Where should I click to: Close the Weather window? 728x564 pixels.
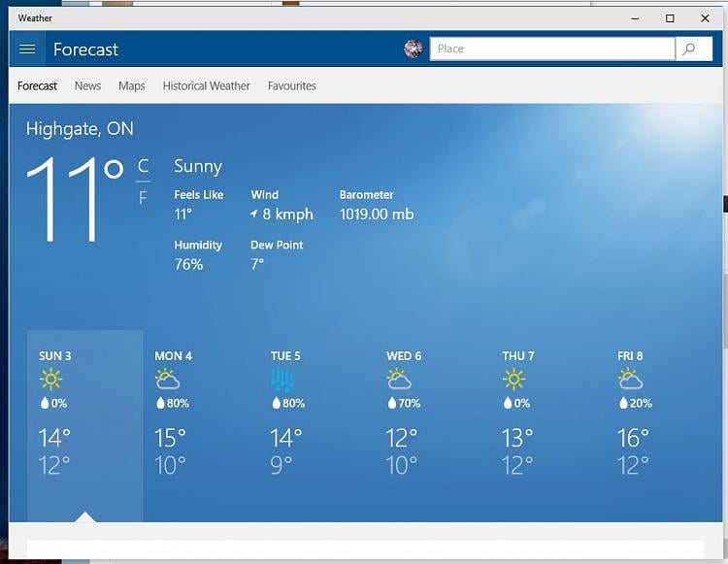[705, 18]
